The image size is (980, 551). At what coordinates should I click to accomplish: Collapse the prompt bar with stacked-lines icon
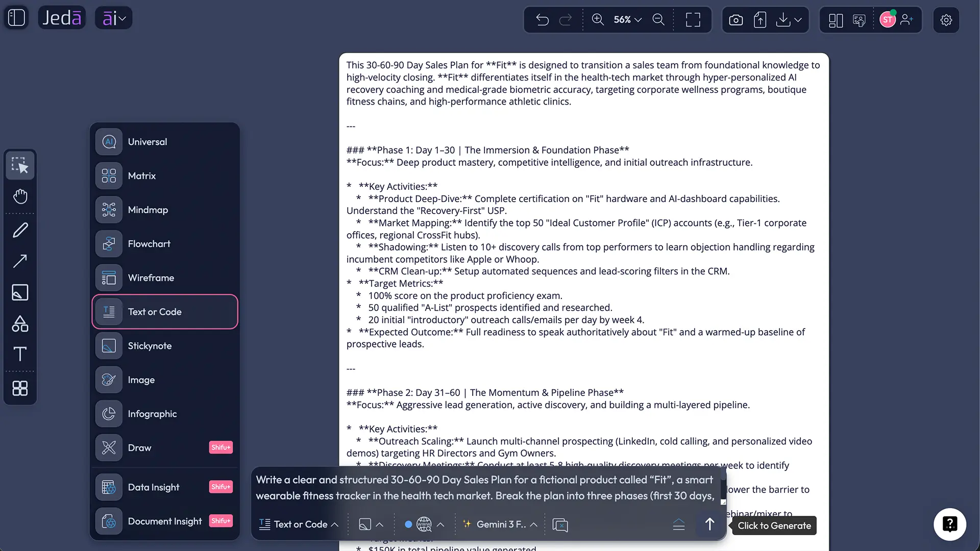679,524
